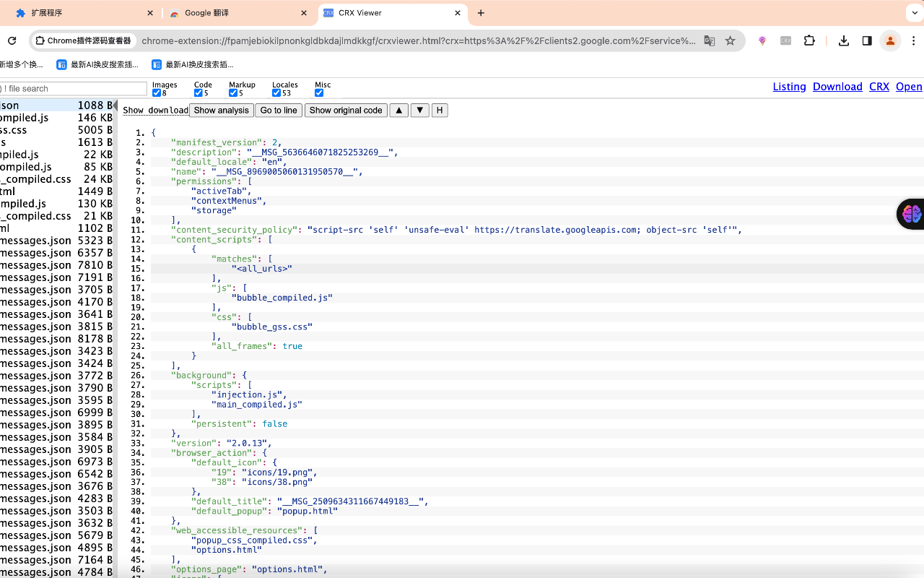Click the Show analysis button
Screen dimensions: 924x578
(x=221, y=111)
